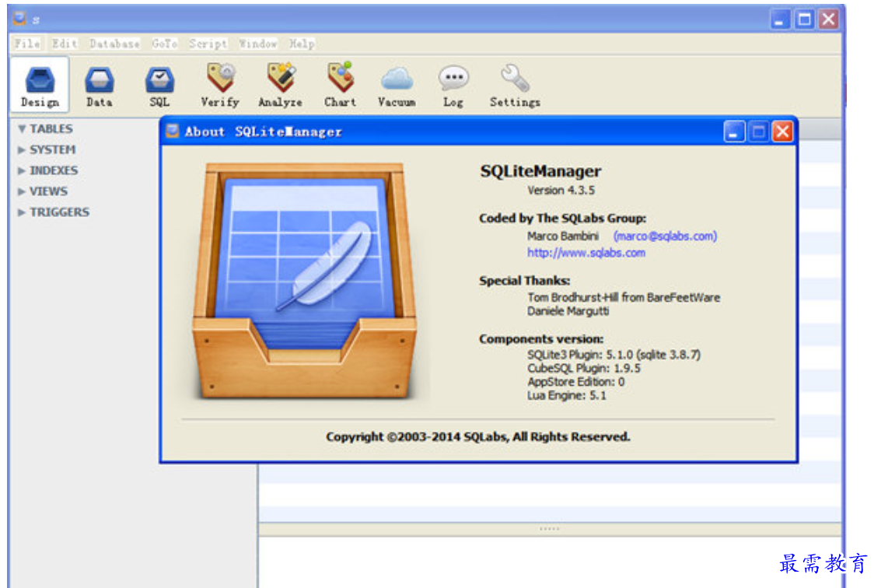Open the Edit menu

(65, 44)
